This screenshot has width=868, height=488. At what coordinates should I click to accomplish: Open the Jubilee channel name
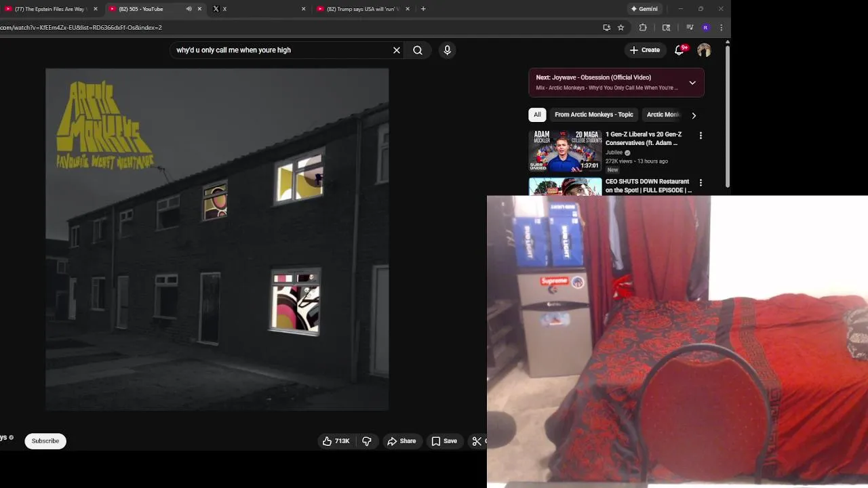click(x=614, y=152)
